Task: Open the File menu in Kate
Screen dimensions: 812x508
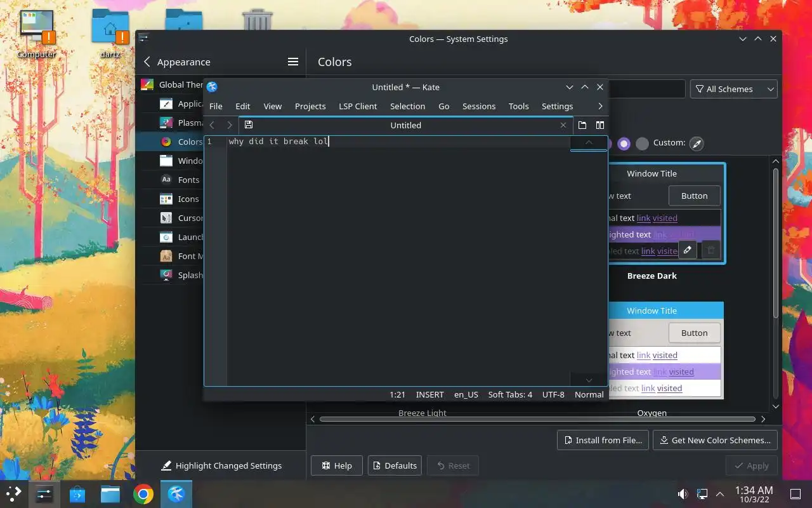Action: (216, 106)
